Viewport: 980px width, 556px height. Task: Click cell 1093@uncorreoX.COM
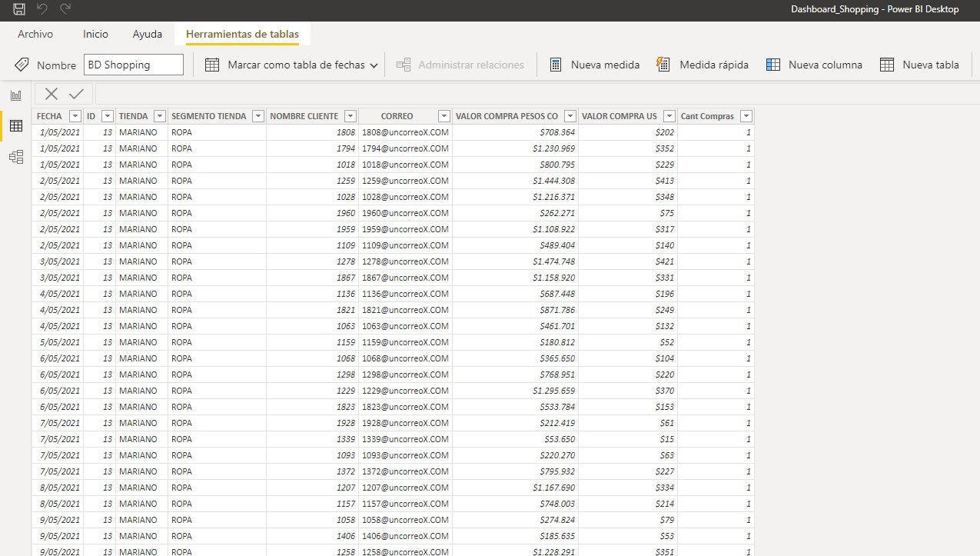click(x=405, y=455)
